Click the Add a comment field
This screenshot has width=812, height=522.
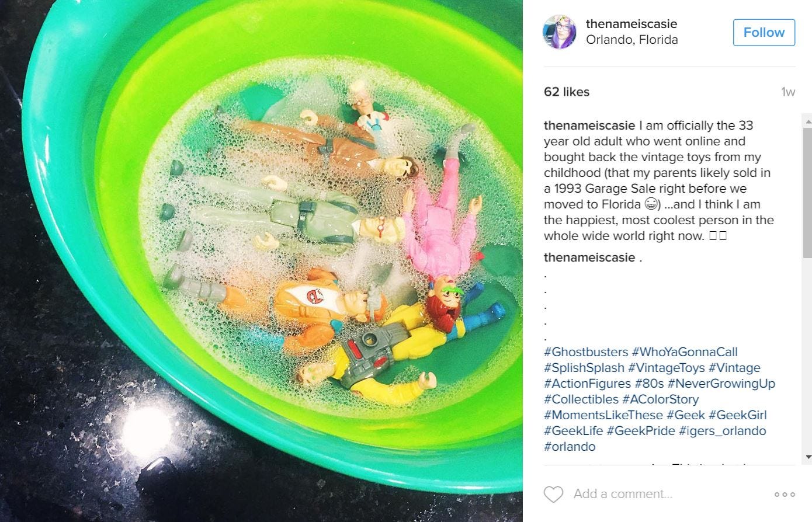click(666, 494)
